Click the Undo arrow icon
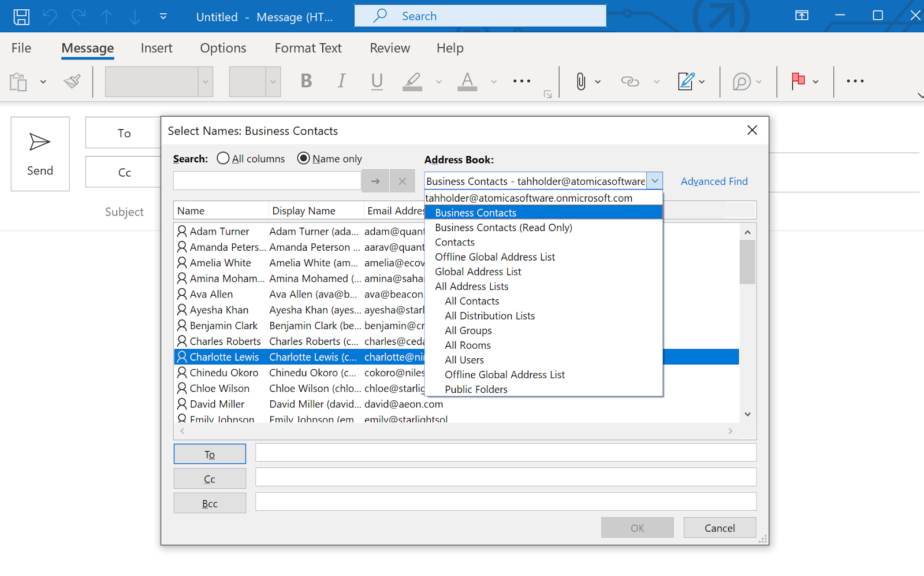The width and height of the screenshot is (924, 576). (50, 17)
